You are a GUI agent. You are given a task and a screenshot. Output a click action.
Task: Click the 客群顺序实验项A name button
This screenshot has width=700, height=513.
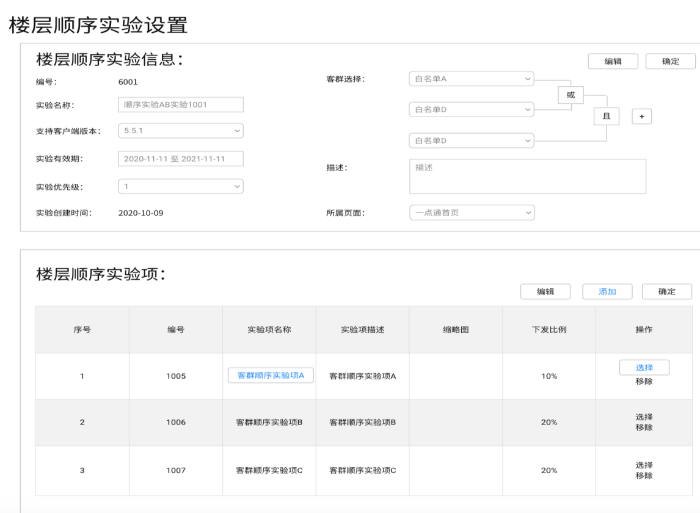(272, 376)
